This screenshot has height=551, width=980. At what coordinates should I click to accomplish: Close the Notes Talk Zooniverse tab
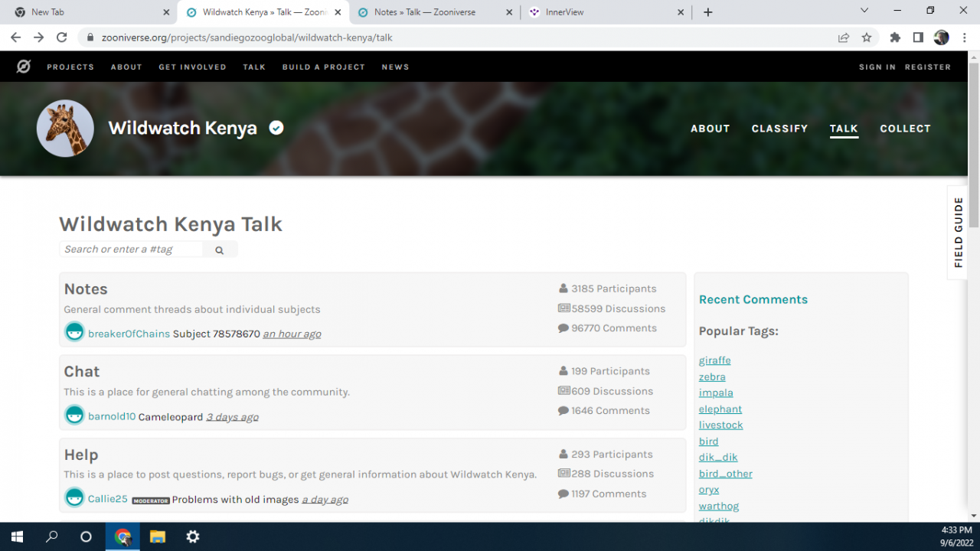tap(510, 12)
